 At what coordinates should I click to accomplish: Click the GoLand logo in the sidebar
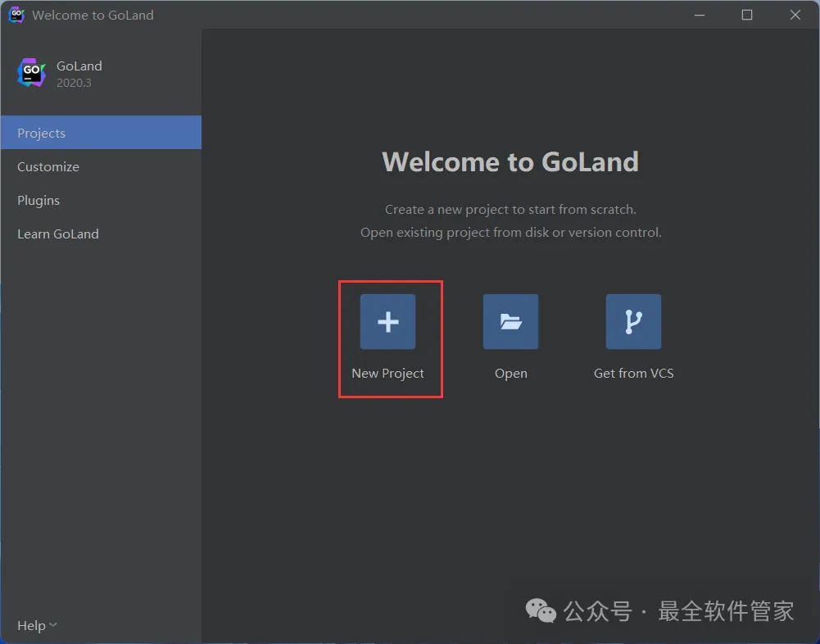pos(31,73)
